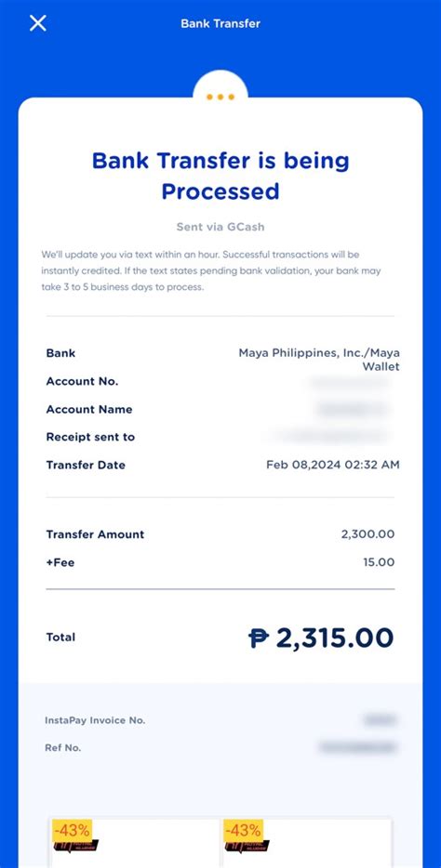The width and height of the screenshot is (441, 868).
Task: Tap the blurred Ref No. value
Action: [357, 747]
